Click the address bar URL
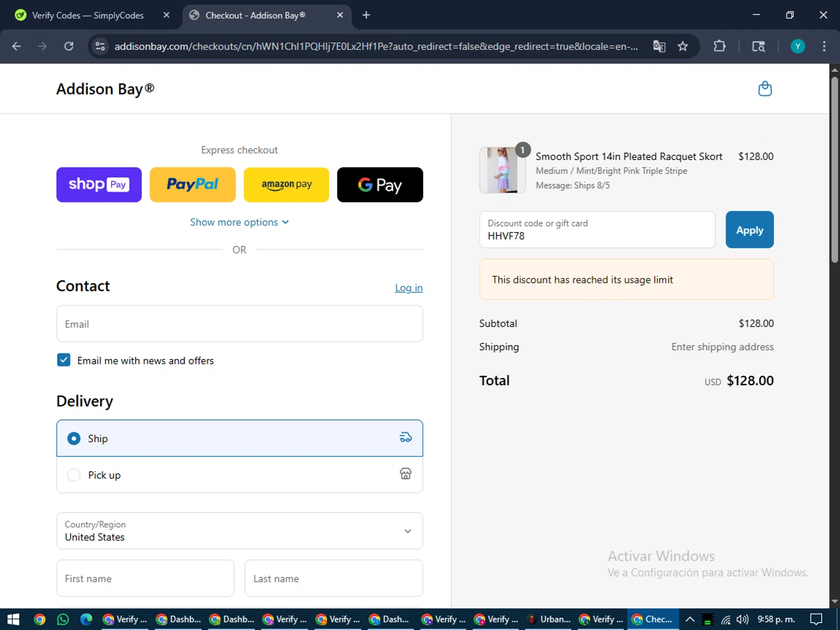Screen dimensions: 840x630 click(376, 46)
